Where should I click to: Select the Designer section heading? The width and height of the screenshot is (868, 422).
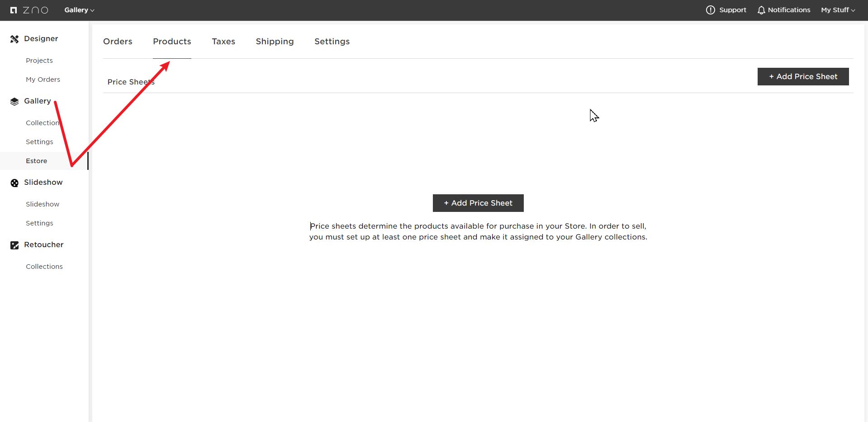coord(41,39)
